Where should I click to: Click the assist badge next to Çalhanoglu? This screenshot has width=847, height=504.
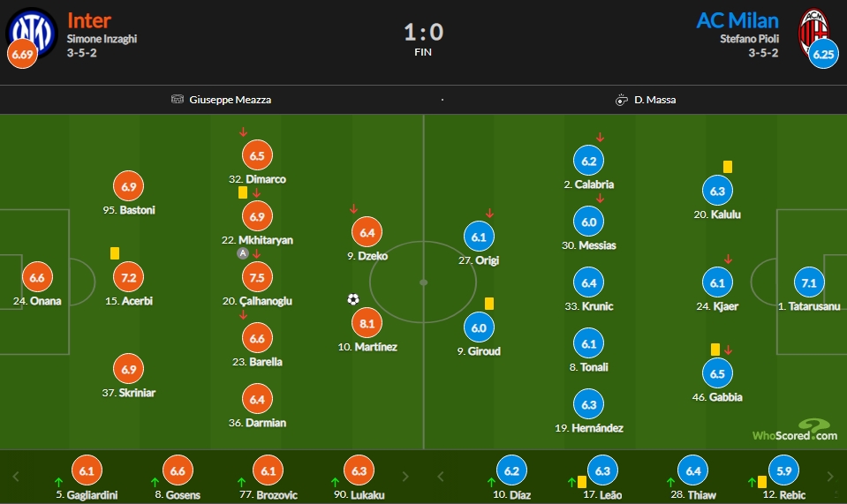[243, 253]
